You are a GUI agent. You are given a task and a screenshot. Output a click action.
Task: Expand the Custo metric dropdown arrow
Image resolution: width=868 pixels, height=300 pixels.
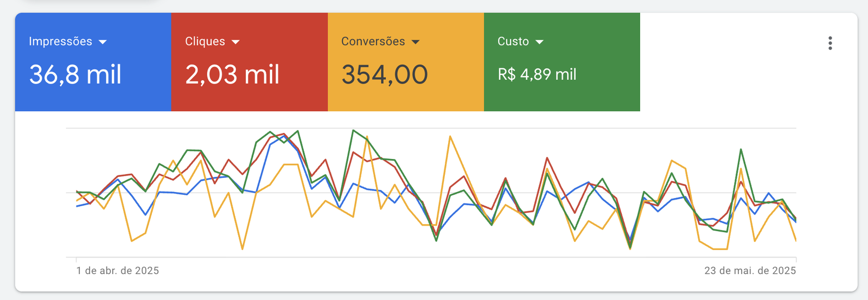(x=539, y=42)
